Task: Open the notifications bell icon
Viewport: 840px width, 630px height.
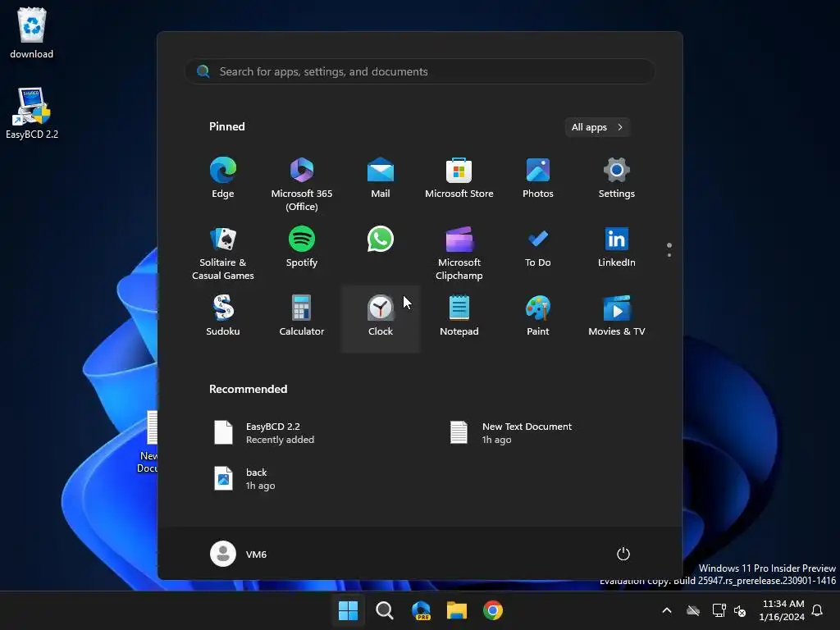Action: [x=818, y=610]
